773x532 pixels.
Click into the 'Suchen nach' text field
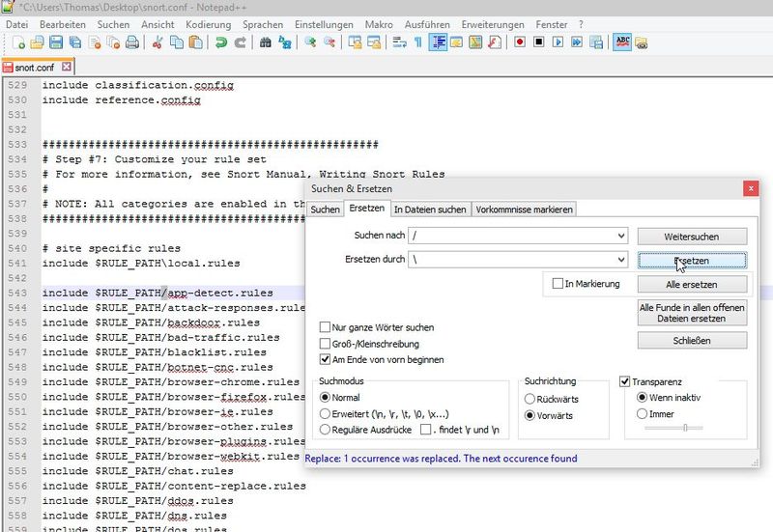512,236
